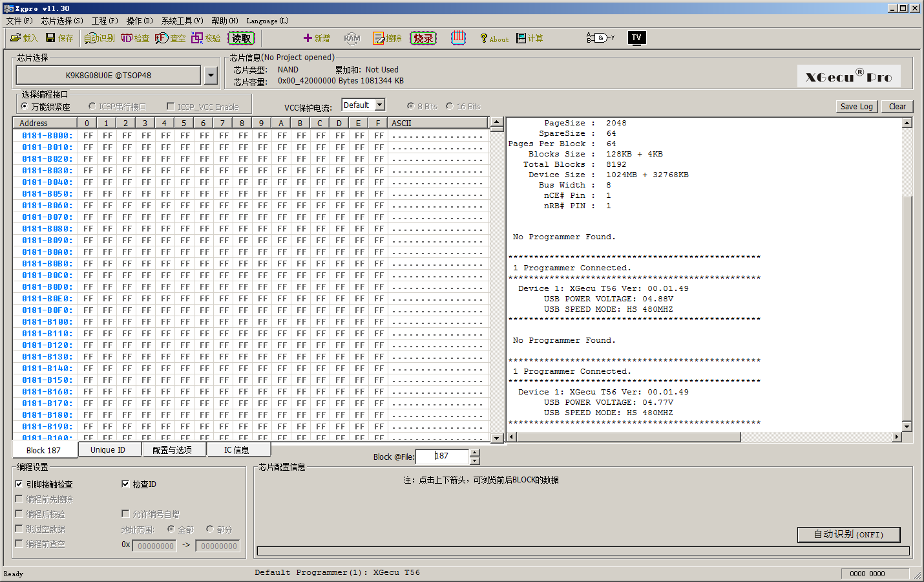
Task: Click the 读取 read chip button
Action: tap(241, 38)
